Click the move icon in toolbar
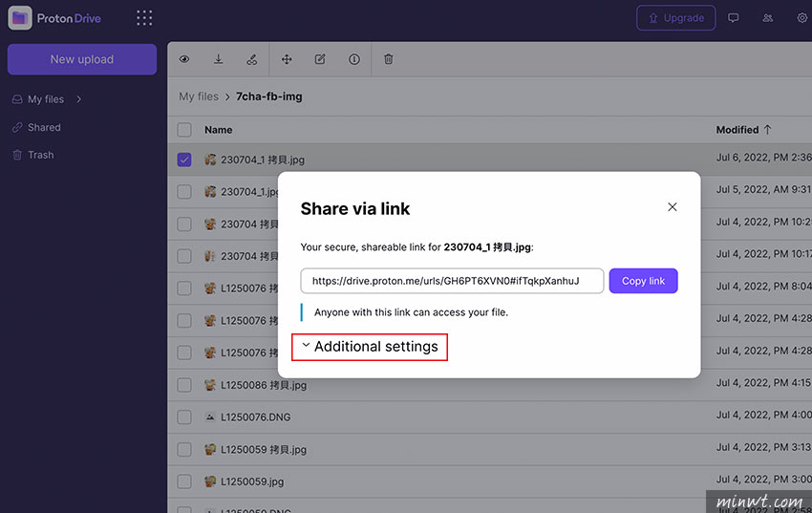The image size is (812, 513). point(287,59)
